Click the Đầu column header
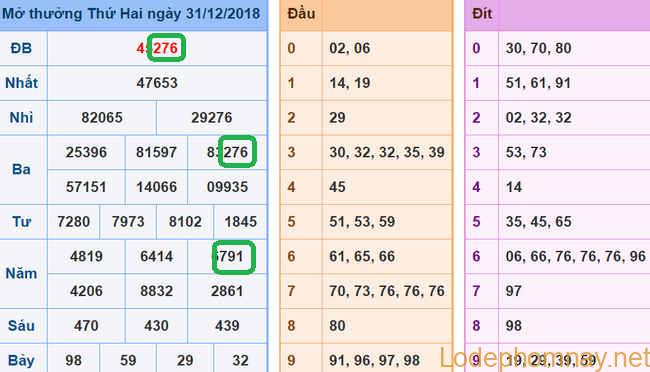 301,14
